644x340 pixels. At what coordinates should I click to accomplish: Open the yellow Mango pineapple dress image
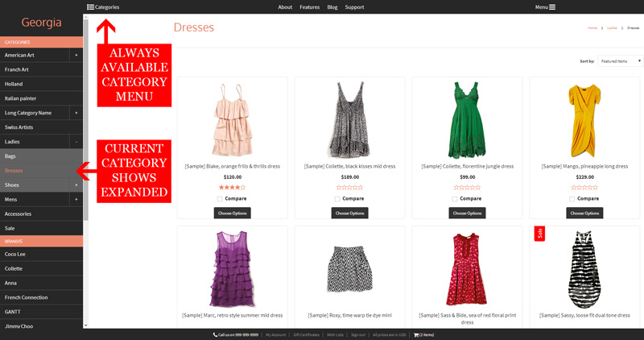[584, 121]
